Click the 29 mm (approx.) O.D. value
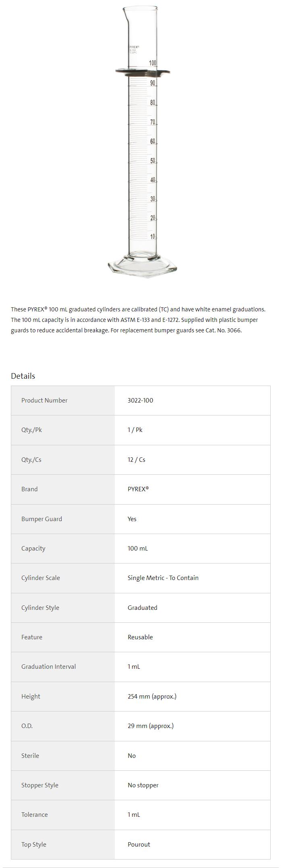The image size is (282, 868). pyautogui.click(x=150, y=726)
